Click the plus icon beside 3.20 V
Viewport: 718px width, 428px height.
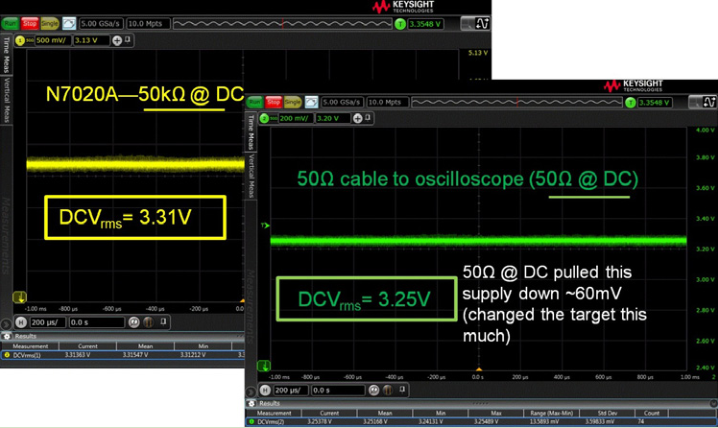click(358, 119)
